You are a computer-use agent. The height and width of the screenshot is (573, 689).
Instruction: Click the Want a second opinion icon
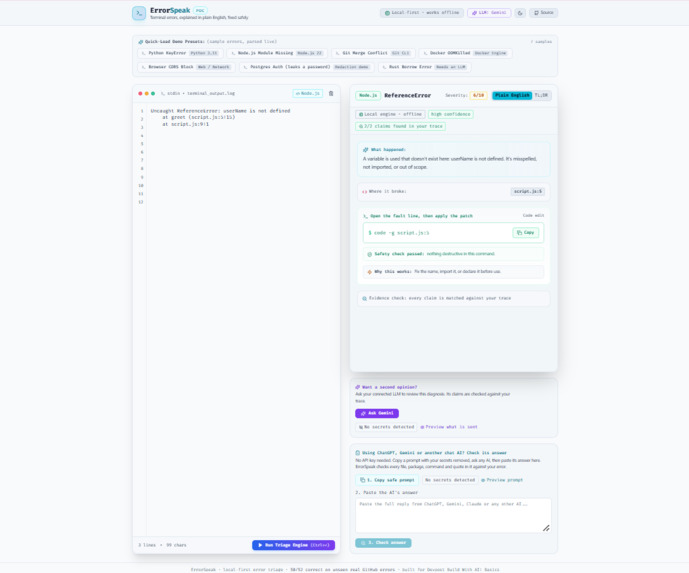click(358, 388)
